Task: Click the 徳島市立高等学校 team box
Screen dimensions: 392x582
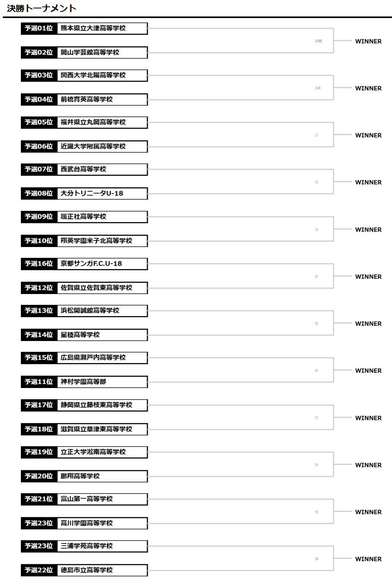Action: click(x=102, y=570)
